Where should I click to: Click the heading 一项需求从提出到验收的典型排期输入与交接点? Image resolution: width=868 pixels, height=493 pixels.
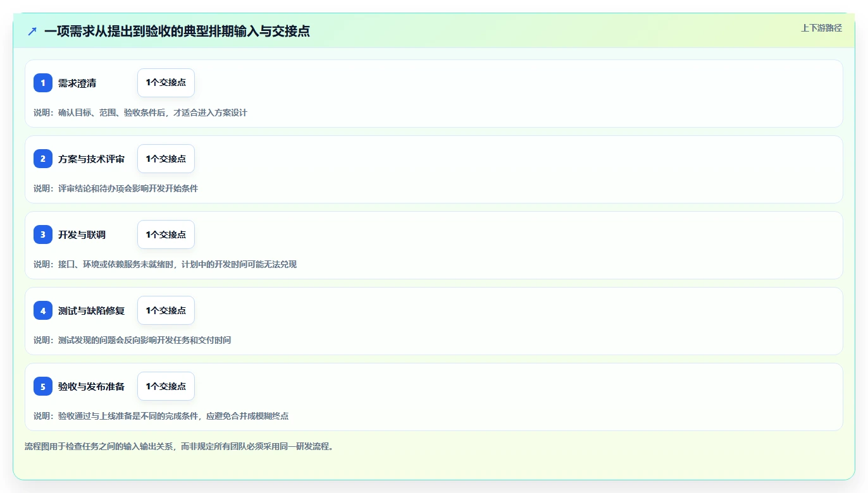pyautogui.click(x=177, y=31)
